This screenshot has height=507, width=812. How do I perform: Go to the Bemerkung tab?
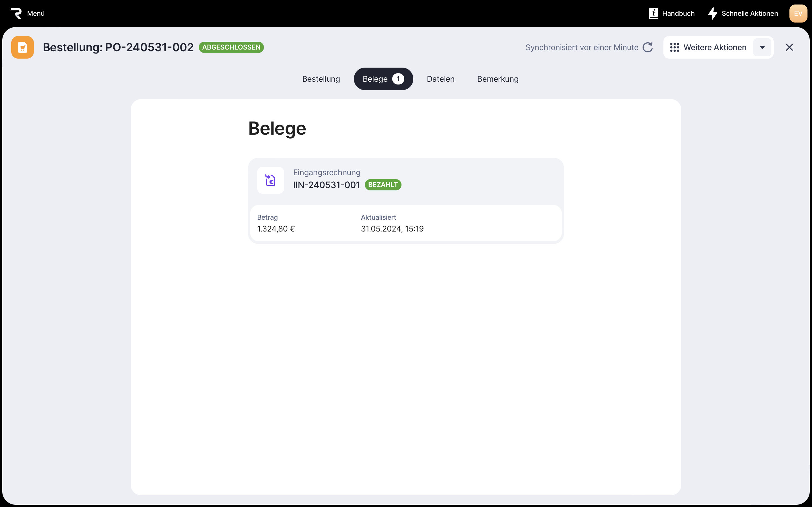[498, 79]
